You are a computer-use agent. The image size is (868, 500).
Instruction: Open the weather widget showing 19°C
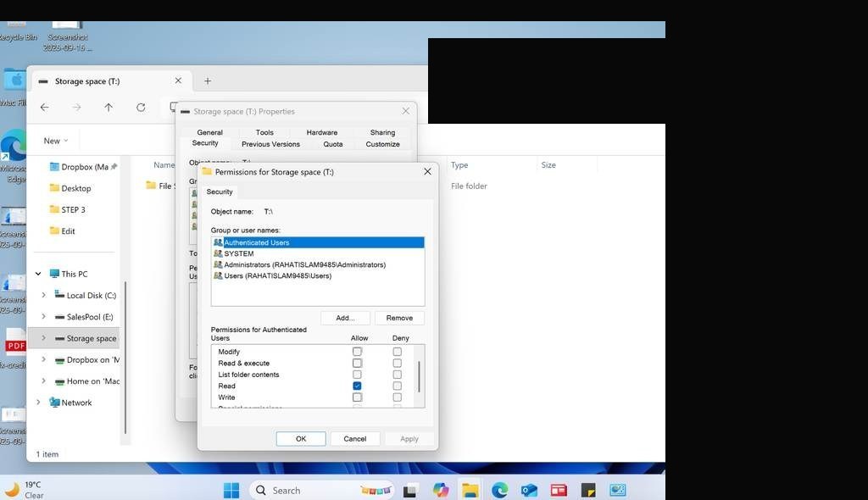pyautogui.click(x=25, y=490)
